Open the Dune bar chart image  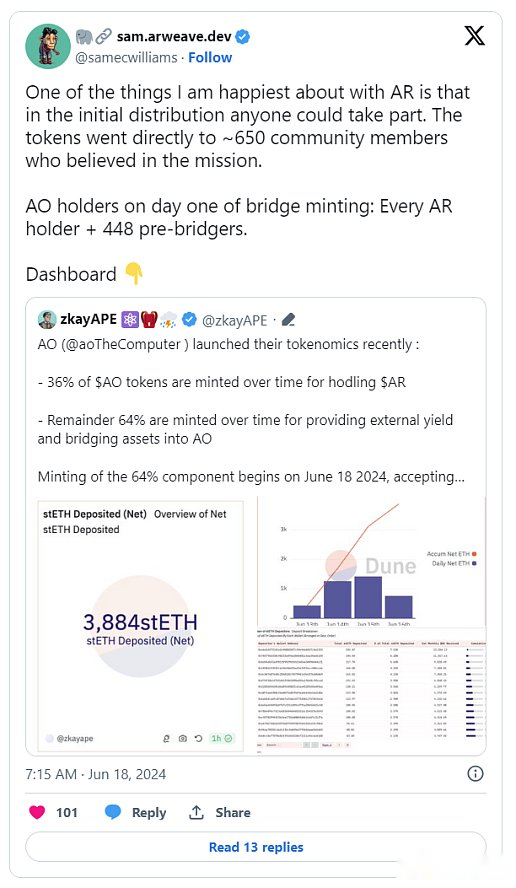tap(371, 561)
